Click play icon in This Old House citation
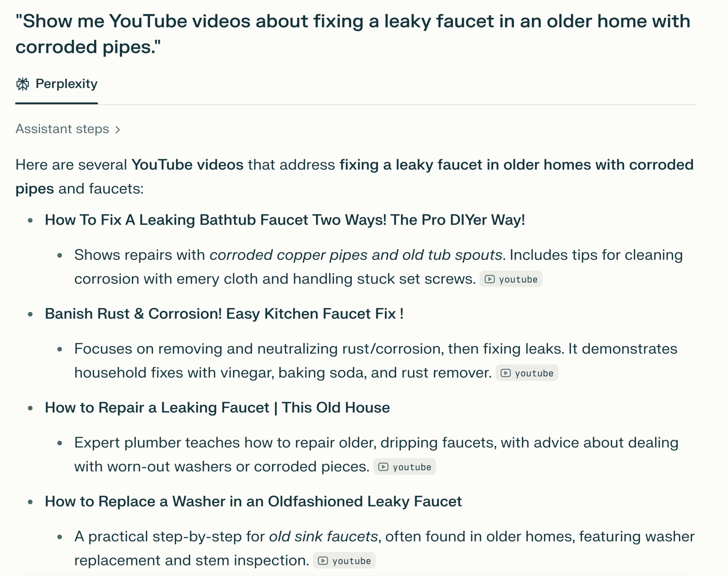728x576 pixels. (383, 467)
